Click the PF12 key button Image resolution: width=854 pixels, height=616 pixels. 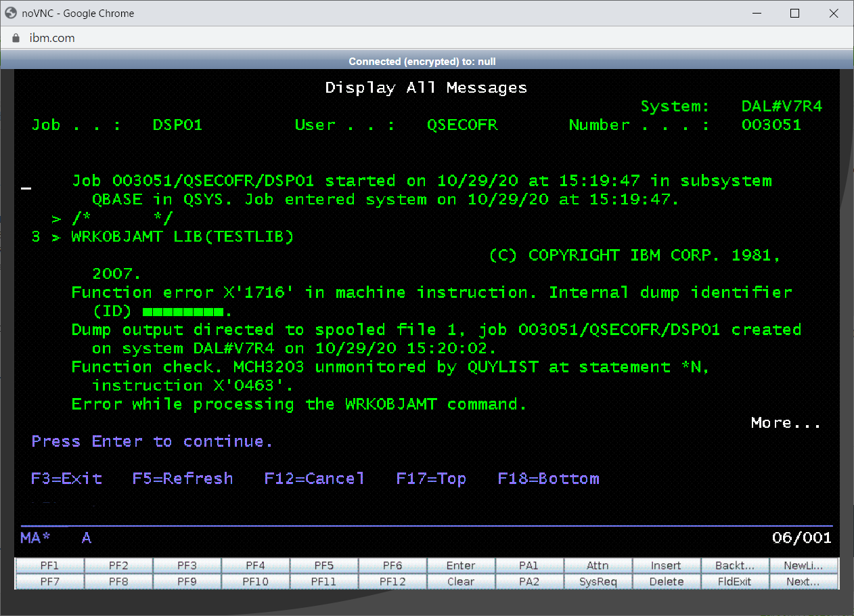(x=392, y=581)
